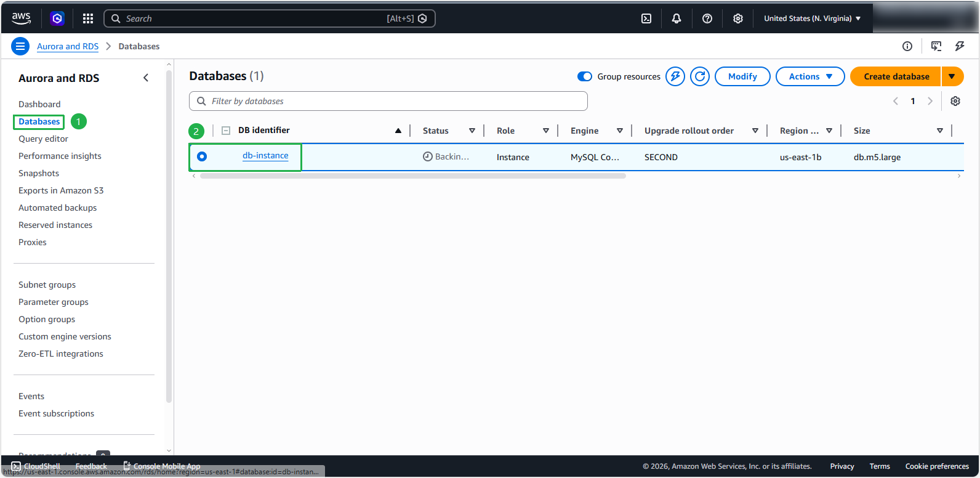
Task: Click the collapse-all box in table header
Action: pyautogui.click(x=226, y=131)
